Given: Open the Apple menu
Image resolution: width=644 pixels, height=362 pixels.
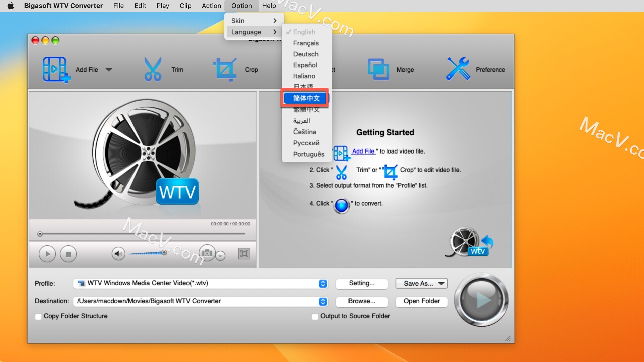Looking at the screenshot, I should tap(11, 6).
